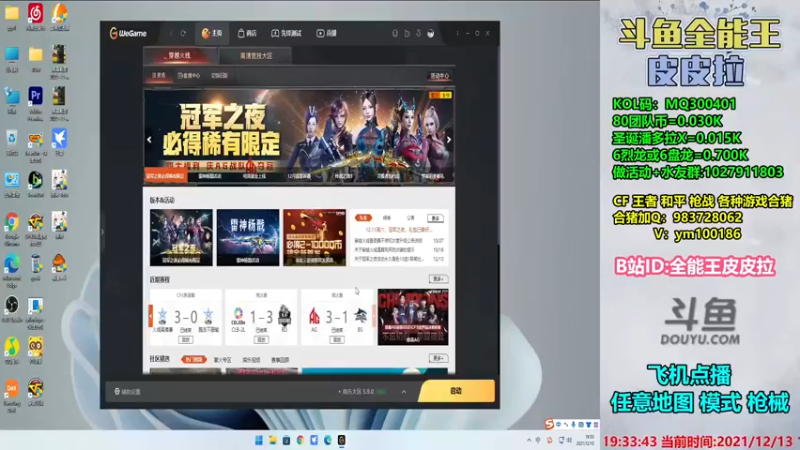The height and width of the screenshot is (450, 800).
Task: Open the CHAMPIONS team photo thumbnail
Action: [413, 317]
